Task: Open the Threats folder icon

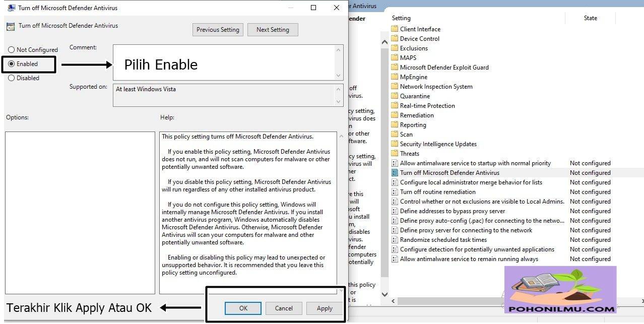Action: click(x=395, y=154)
